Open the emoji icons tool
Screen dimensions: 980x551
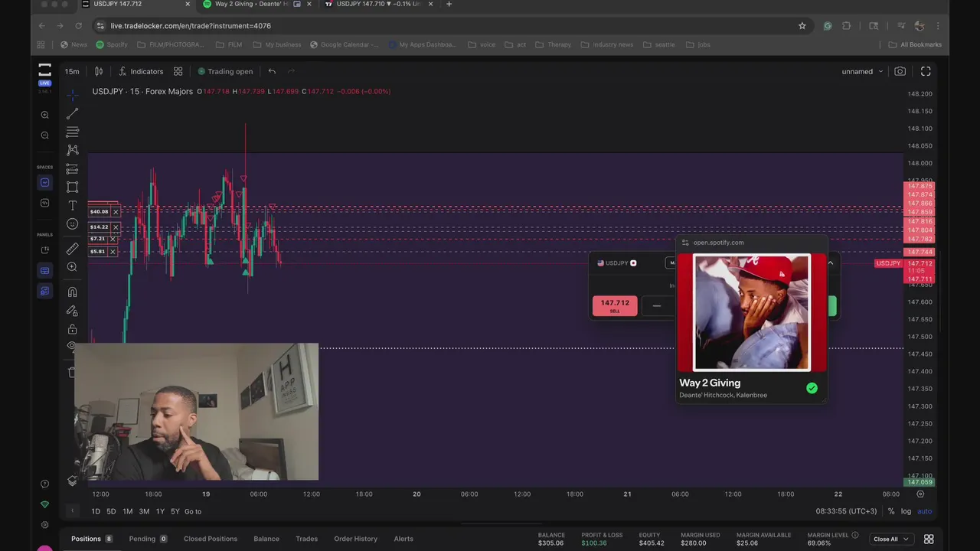click(72, 224)
